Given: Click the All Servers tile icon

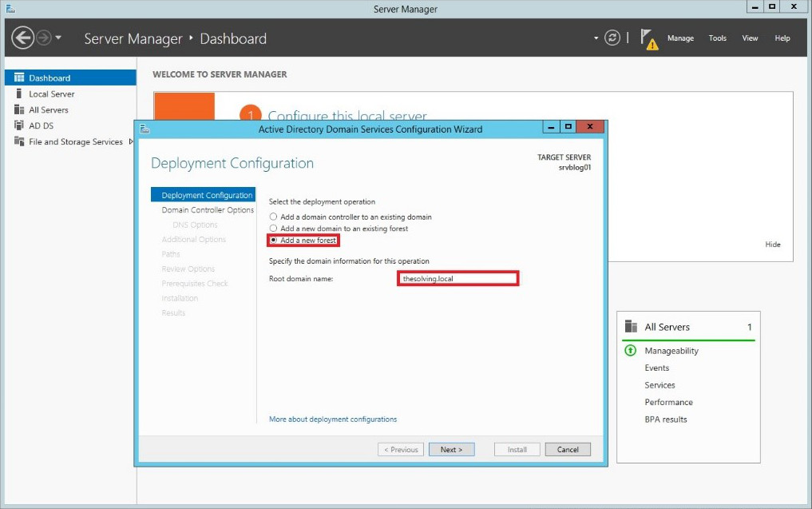Looking at the screenshot, I should (x=631, y=327).
